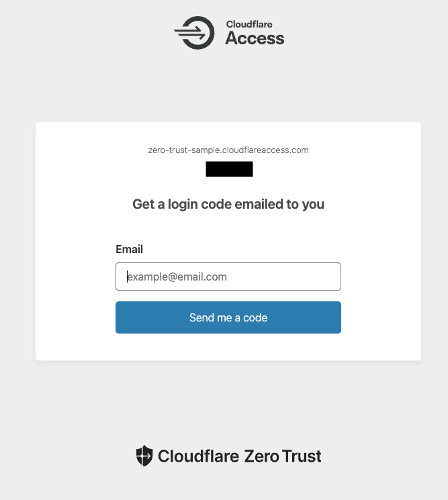Viewport: 448px width, 500px height.
Task: Click the shield icon beside Cloudflare Zero Trust
Action: click(144, 456)
